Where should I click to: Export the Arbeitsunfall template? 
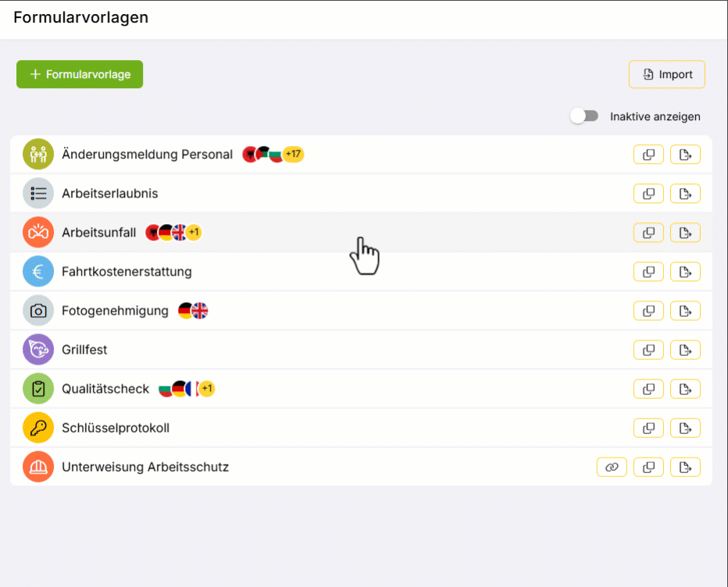pos(685,233)
